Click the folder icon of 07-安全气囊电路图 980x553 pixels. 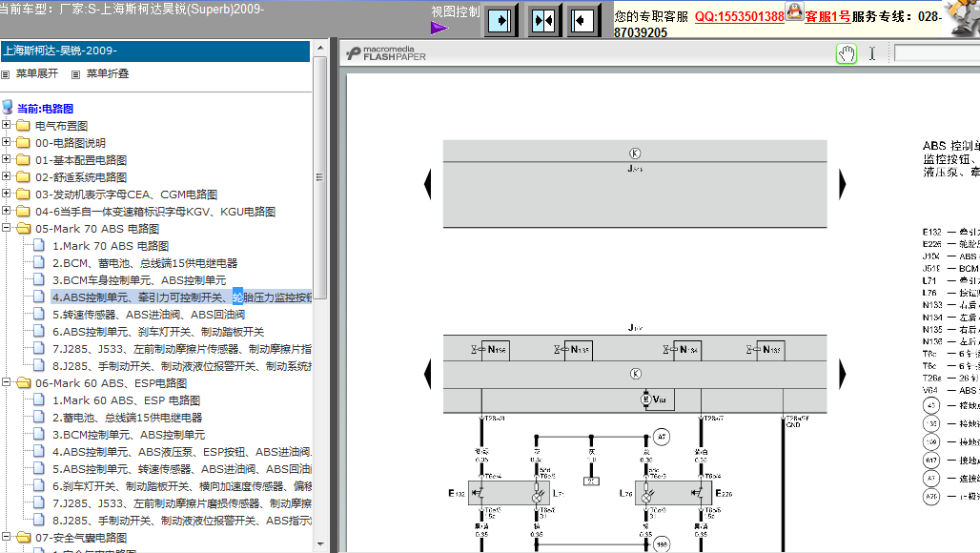click(x=23, y=538)
